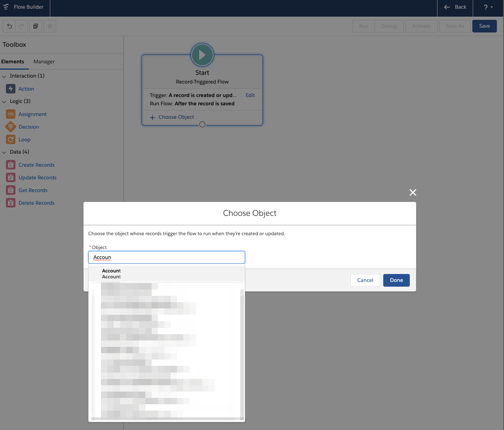Click the Choose Object dialog title
504x430 pixels.
250,213
